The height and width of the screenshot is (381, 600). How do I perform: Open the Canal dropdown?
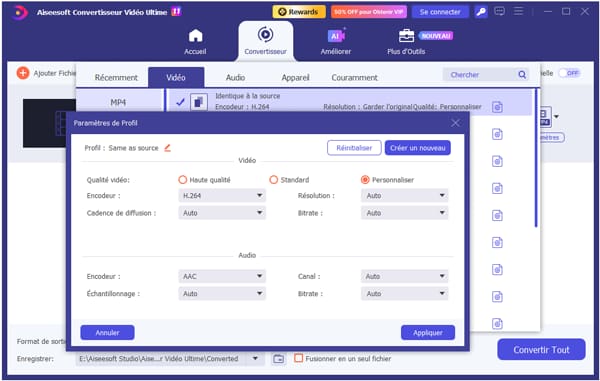pos(404,276)
